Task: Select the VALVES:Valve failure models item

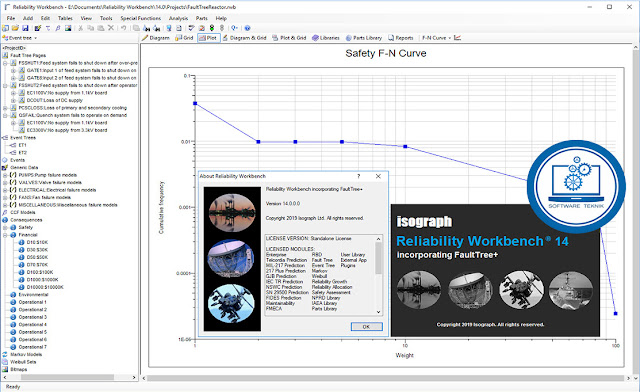Action: click(x=50, y=183)
